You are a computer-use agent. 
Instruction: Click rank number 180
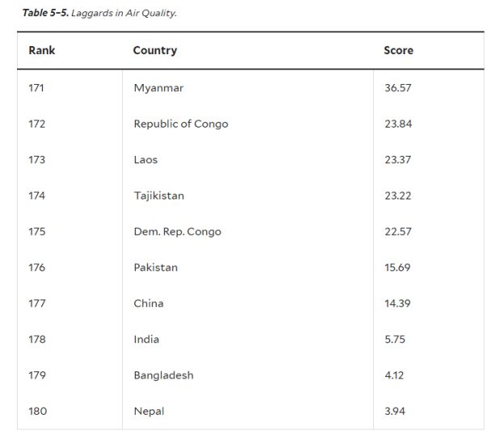38,411
